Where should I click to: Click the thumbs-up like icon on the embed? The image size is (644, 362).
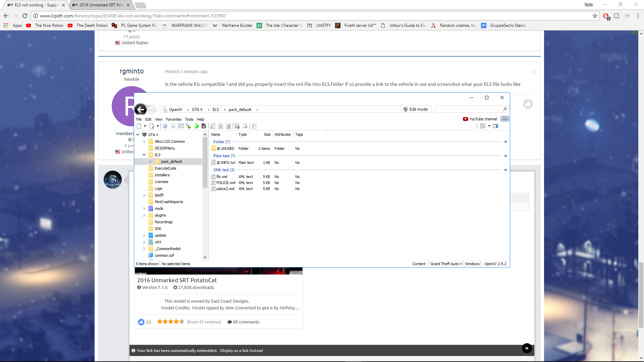pos(141,322)
